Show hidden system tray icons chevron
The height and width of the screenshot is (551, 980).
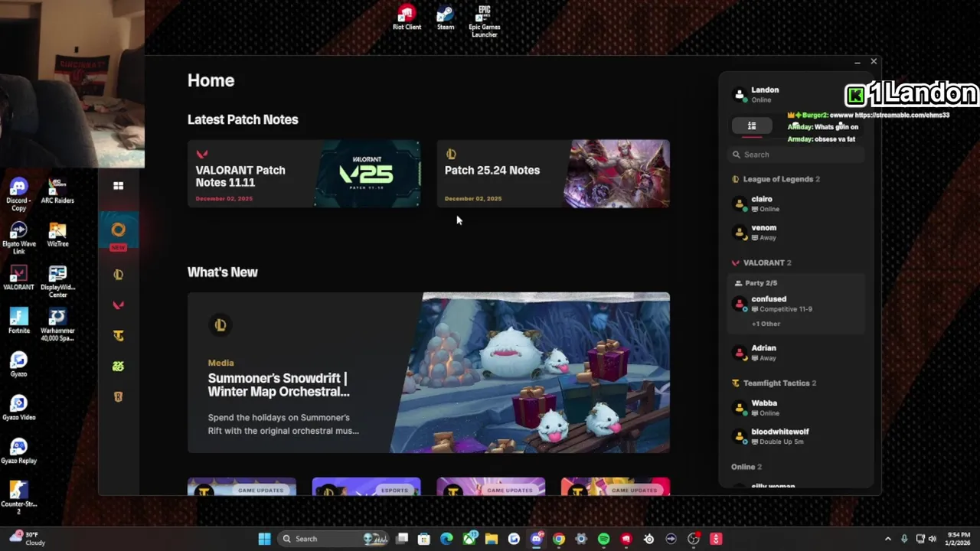(887, 539)
